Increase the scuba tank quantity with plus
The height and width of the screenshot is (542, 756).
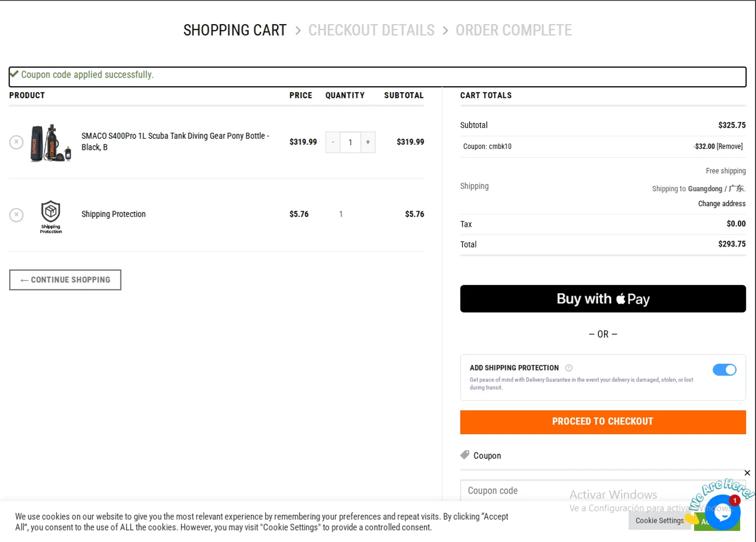[x=368, y=142]
